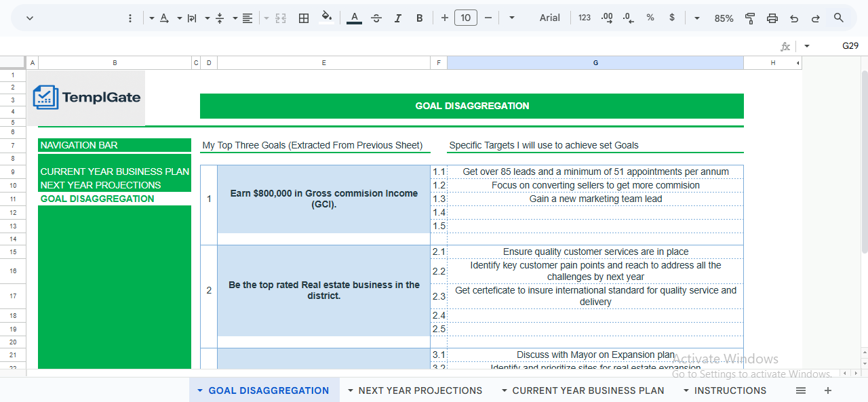Screen dimensions: 868x402
Task: Click the text rotation icon
Action: 163,18
